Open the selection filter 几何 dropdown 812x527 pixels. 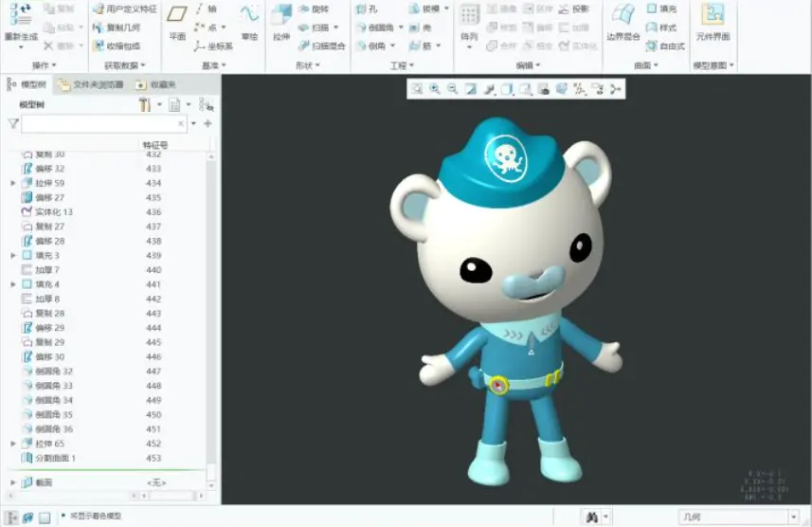(x=793, y=517)
